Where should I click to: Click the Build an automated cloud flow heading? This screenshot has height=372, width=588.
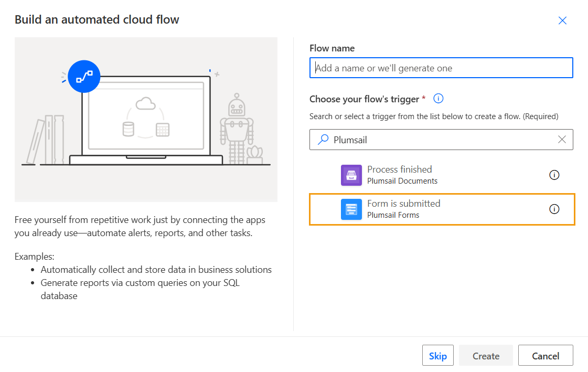point(97,20)
